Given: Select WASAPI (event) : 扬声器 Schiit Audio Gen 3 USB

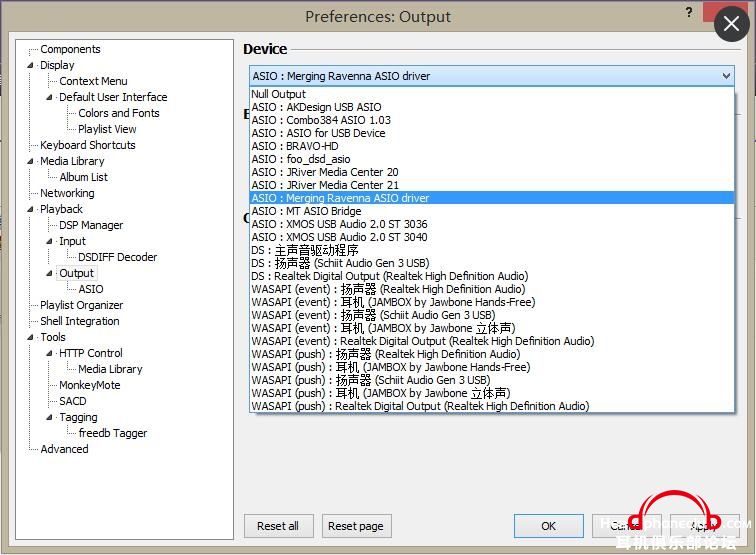Looking at the screenshot, I should tap(492, 315).
